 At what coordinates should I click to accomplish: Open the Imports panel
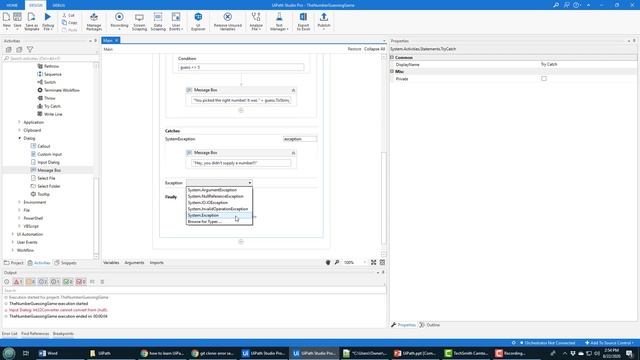[x=156, y=262]
